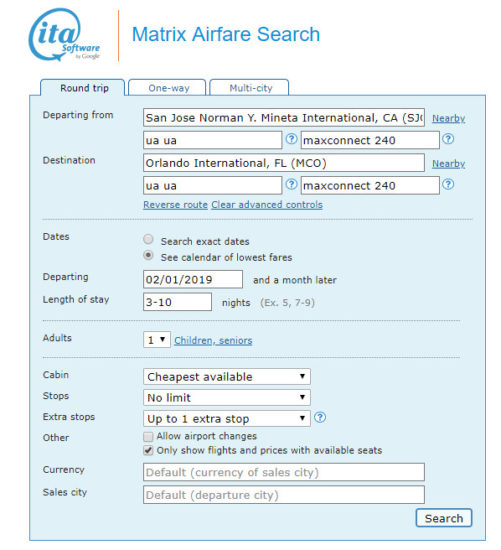Click the Reverse route link
501x550 pixels.
pyautogui.click(x=175, y=205)
